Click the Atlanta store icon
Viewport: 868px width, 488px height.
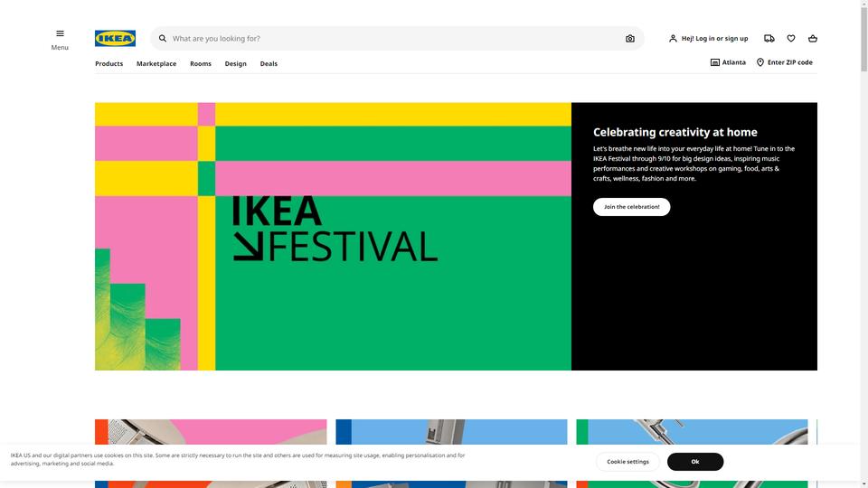[714, 62]
